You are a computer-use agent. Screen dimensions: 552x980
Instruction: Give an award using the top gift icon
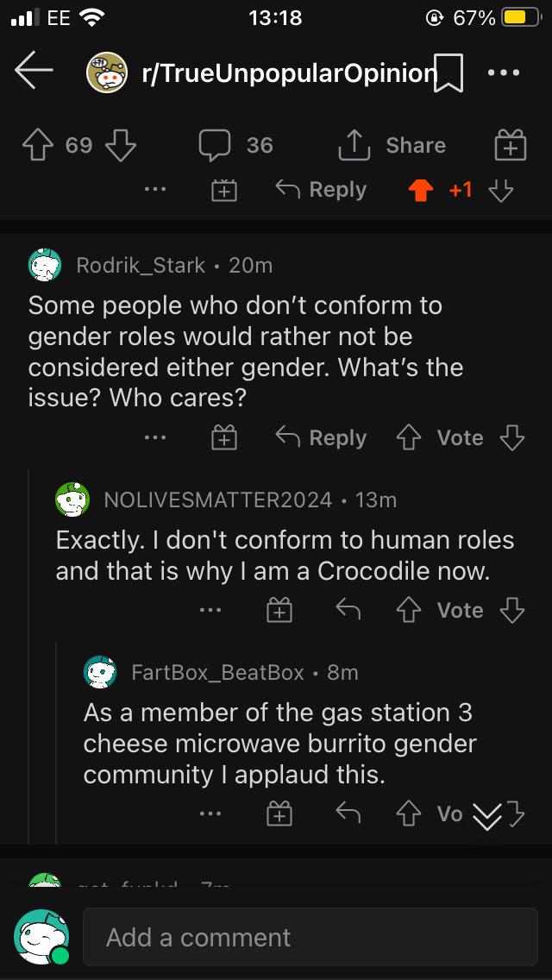click(511, 145)
